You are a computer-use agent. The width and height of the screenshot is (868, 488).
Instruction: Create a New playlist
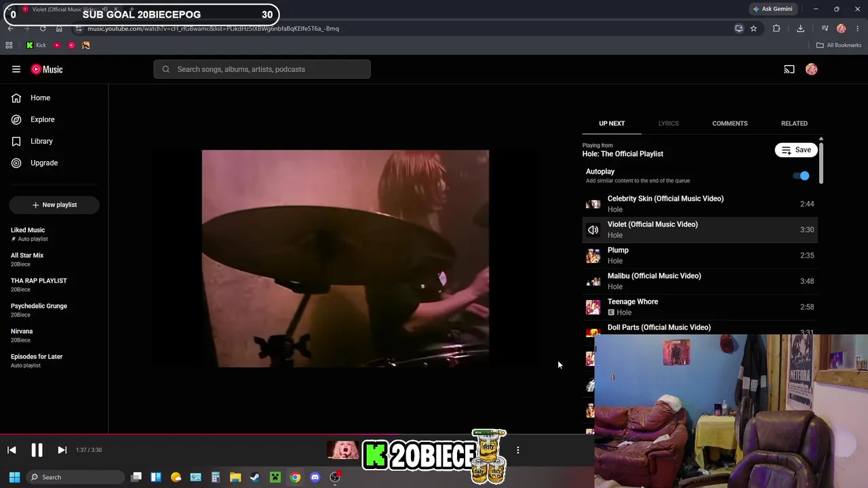pos(54,205)
